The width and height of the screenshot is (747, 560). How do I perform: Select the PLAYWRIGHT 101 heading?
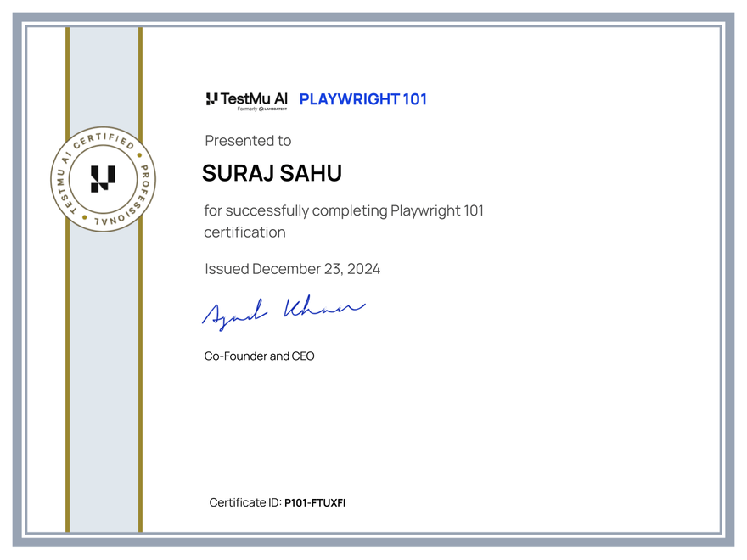coord(363,99)
